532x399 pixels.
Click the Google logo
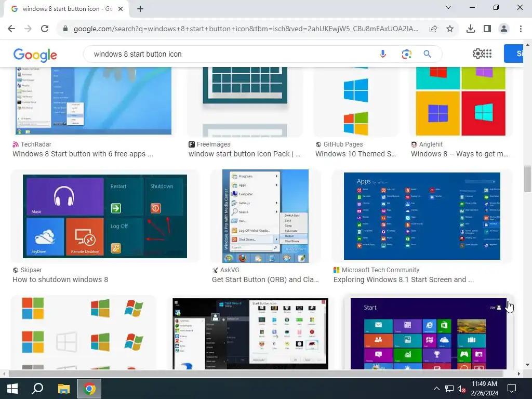[35, 55]
